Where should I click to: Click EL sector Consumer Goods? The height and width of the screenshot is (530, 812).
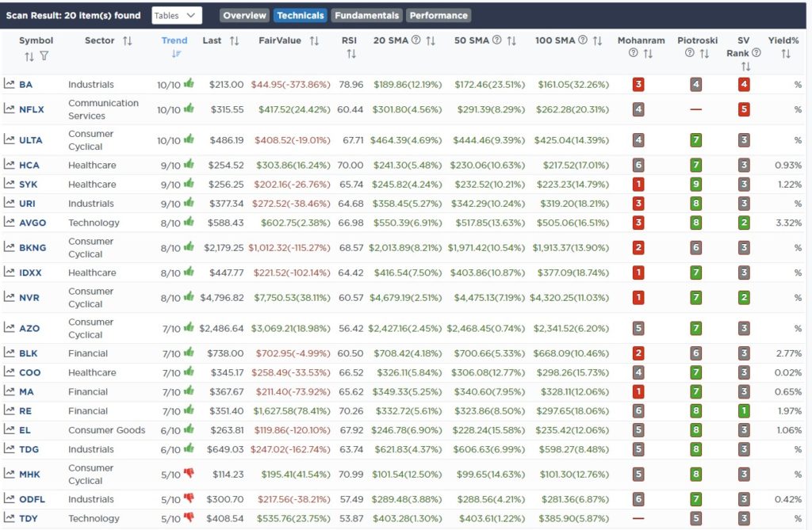107,430
